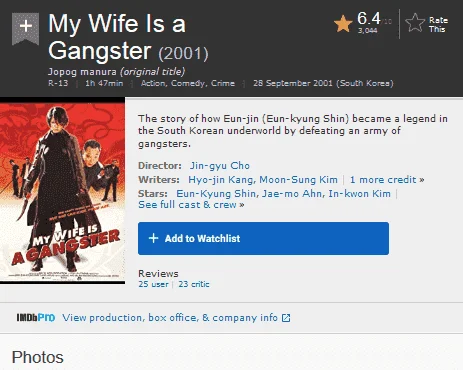Open star In-kwon Kim's page
This screenshot has width=463, height=370.
pos(359,194)
